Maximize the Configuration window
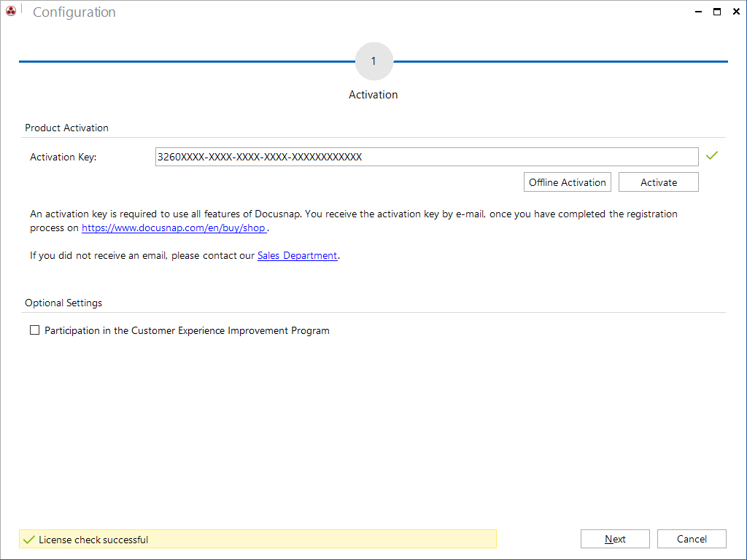Viewport: 747px width, 560px height. coord(717,12)
